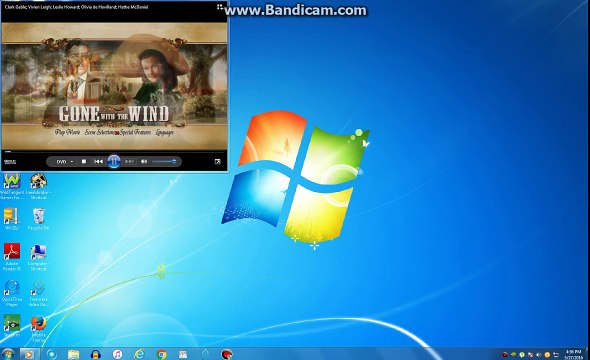Select Special Features in the DVD menu
This screenshot has height=360, width=590.
pos(135,132)
